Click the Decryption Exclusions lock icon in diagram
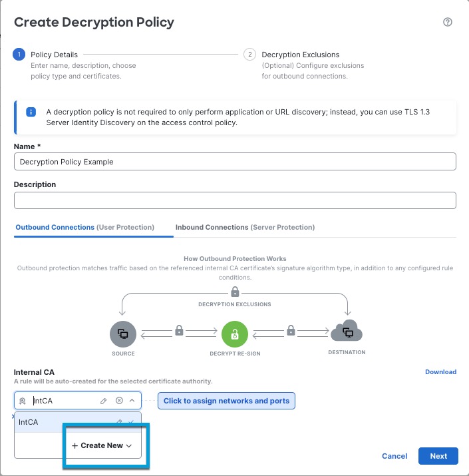469x476 pixels. click(x=234, y=292)
